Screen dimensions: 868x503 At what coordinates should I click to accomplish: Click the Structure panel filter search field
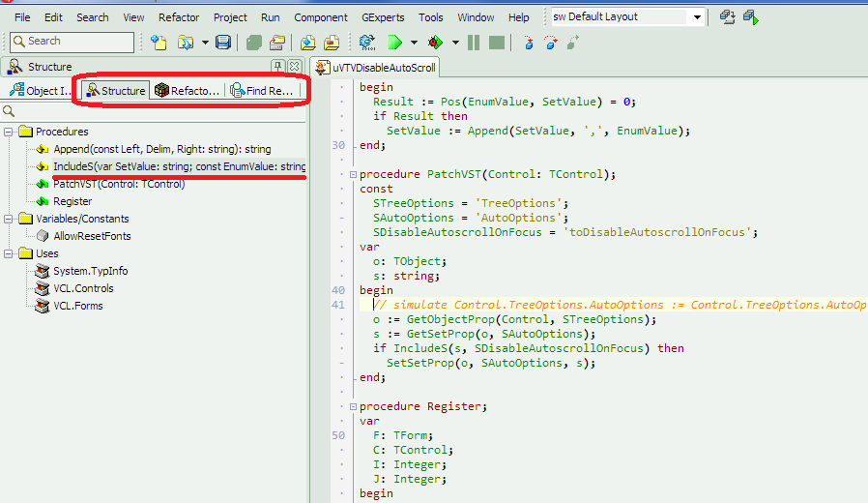pos(153,111)
